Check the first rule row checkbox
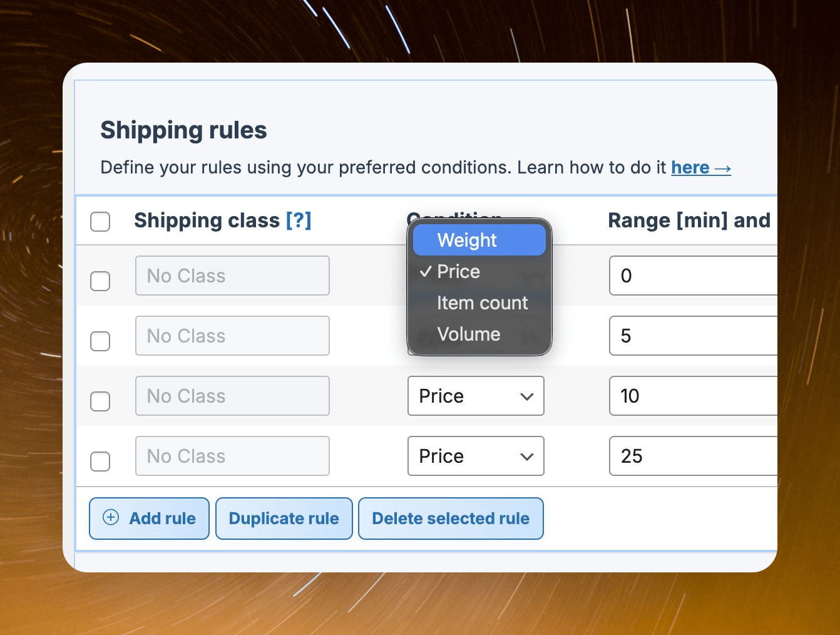This screenshot has height=635, width=840. point(100,281)
